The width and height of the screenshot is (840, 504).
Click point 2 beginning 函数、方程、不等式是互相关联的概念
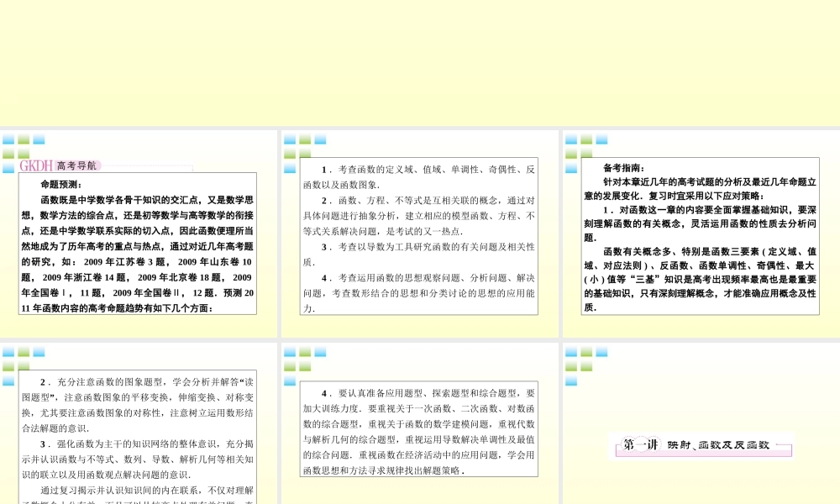pyautogui.click(x=419, y=216)
